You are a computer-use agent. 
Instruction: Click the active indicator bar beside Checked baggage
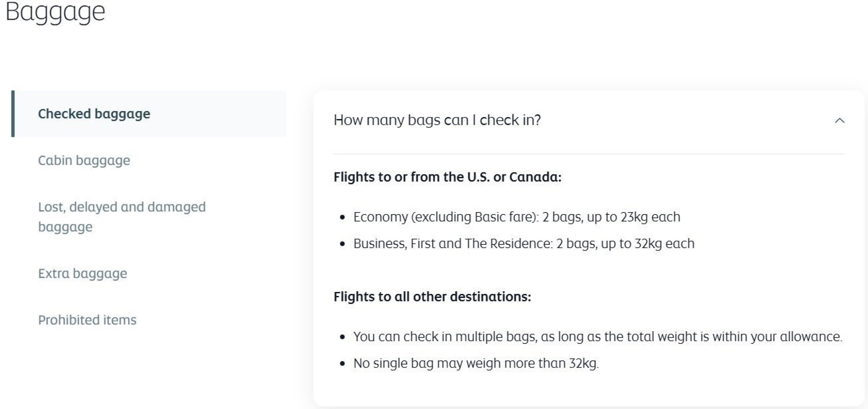(13, 114)
